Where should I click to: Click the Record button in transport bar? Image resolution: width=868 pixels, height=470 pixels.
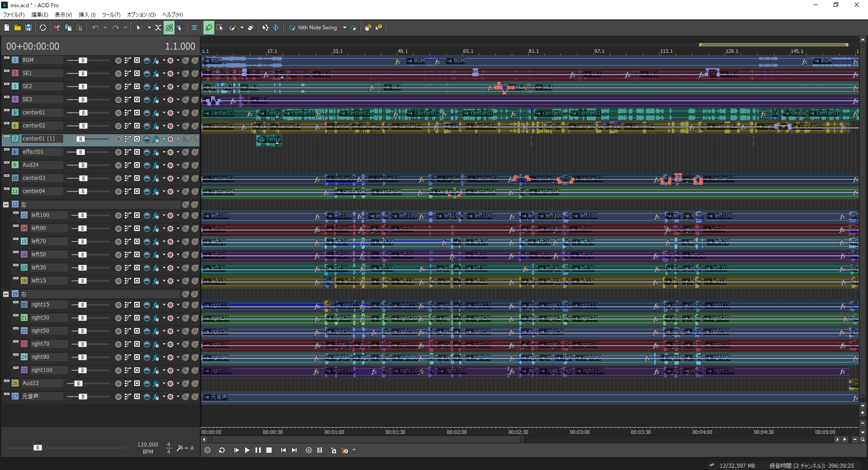click(x=208, y=450)
